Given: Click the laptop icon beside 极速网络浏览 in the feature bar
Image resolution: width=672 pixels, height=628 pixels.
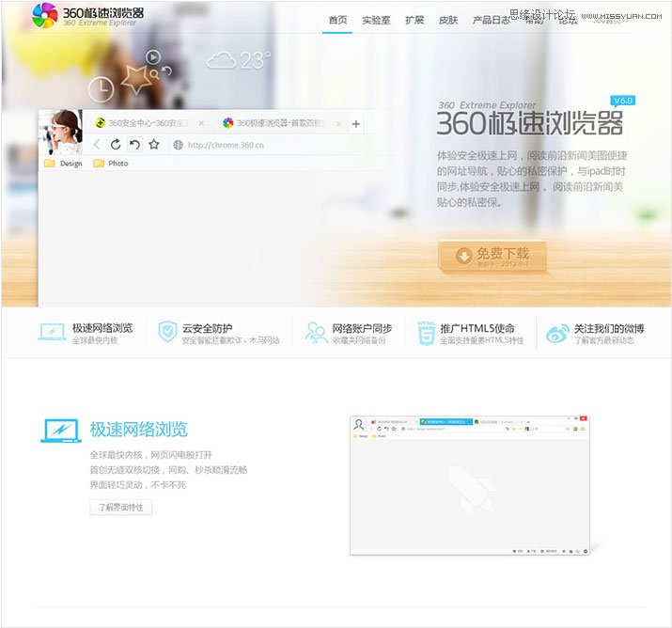Looking at the screenshot, I should [52, 332].
